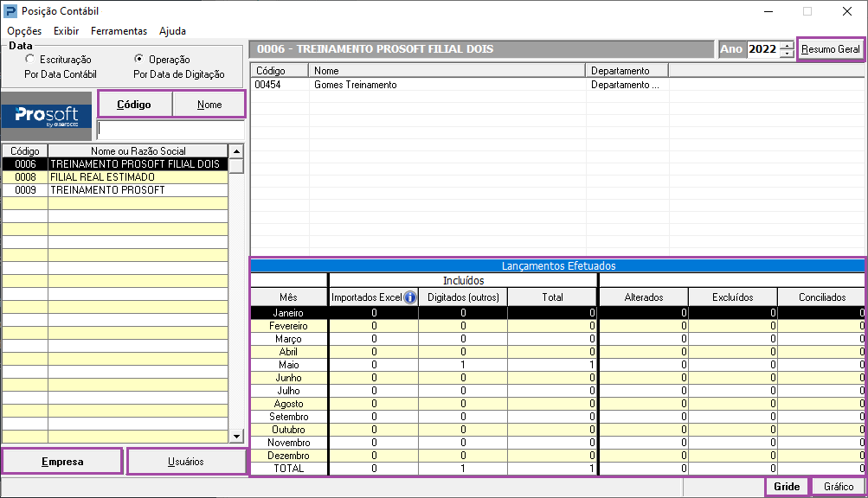This screenshot has width=868, height=498.
Task: Click Maio's Digitados (outros) value 1
Action: 463,365
